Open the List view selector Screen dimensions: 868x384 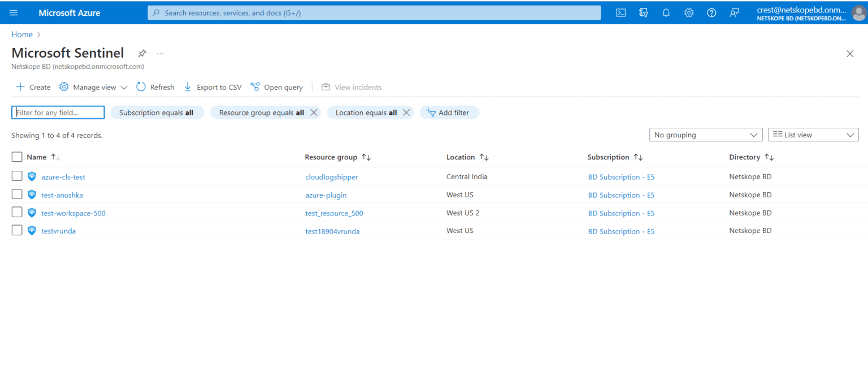click(813, 135)
